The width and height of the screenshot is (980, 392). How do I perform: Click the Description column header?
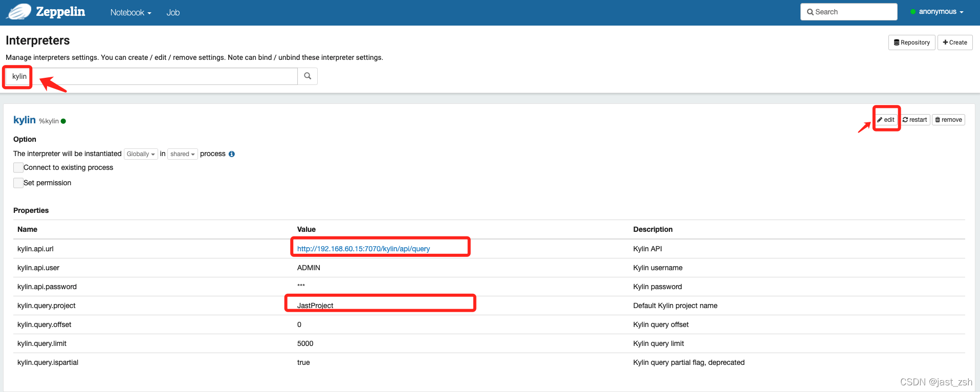653,229
